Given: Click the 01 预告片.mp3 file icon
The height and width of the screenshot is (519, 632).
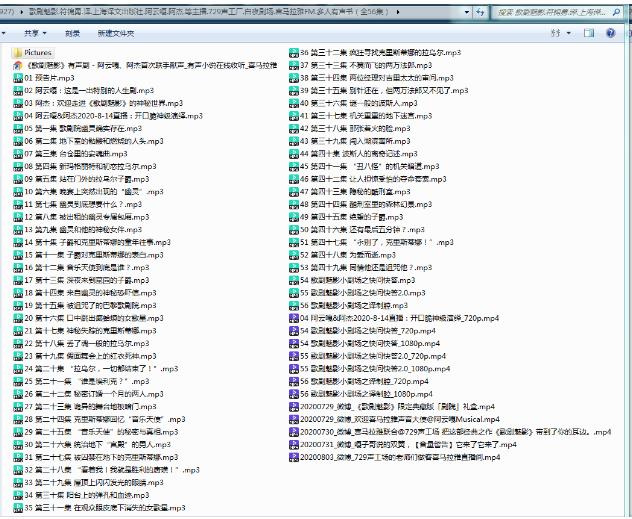Looking at the screenshot, I should tap(17, 77).
